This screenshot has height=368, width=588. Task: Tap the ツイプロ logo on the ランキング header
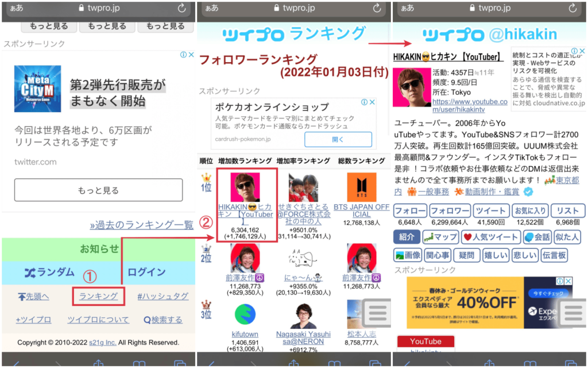(253, 35)
